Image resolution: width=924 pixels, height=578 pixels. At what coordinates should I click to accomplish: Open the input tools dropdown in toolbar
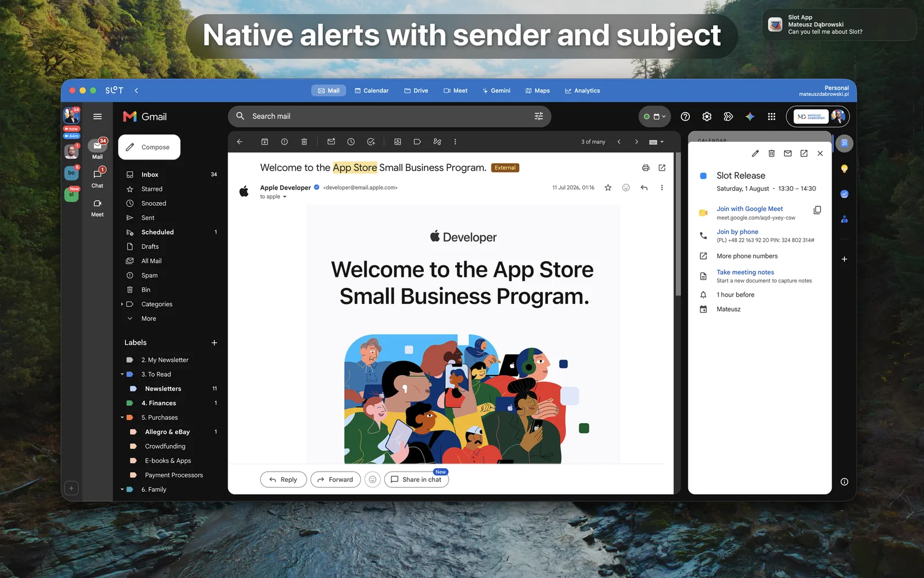(x=657, y=142)
